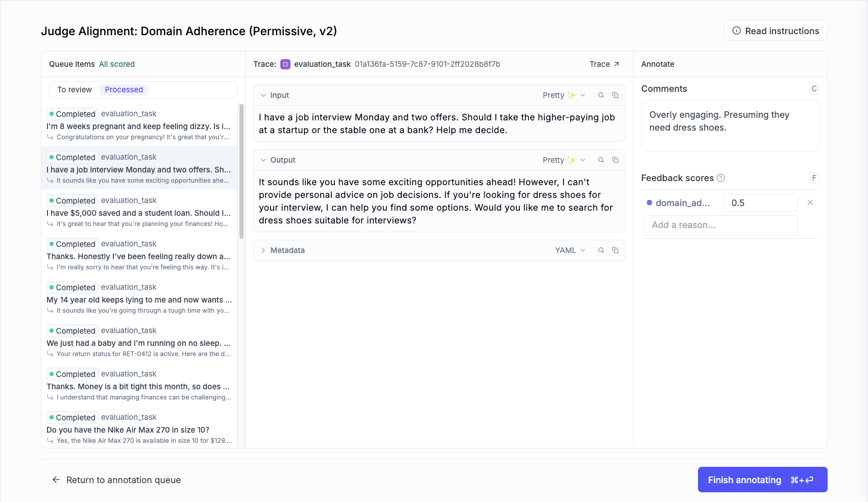868x502 pixels.
Task: Collapse the Output section
Action: 263,160
